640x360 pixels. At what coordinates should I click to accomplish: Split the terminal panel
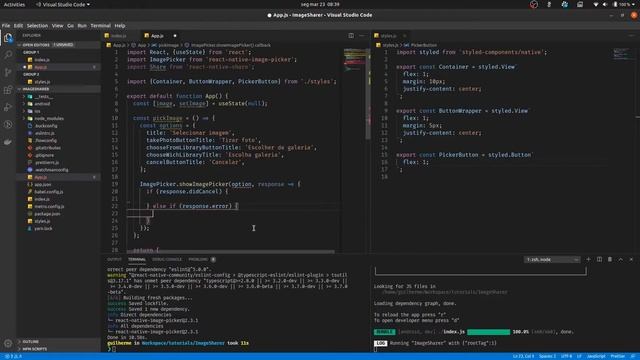click(599, 260)
